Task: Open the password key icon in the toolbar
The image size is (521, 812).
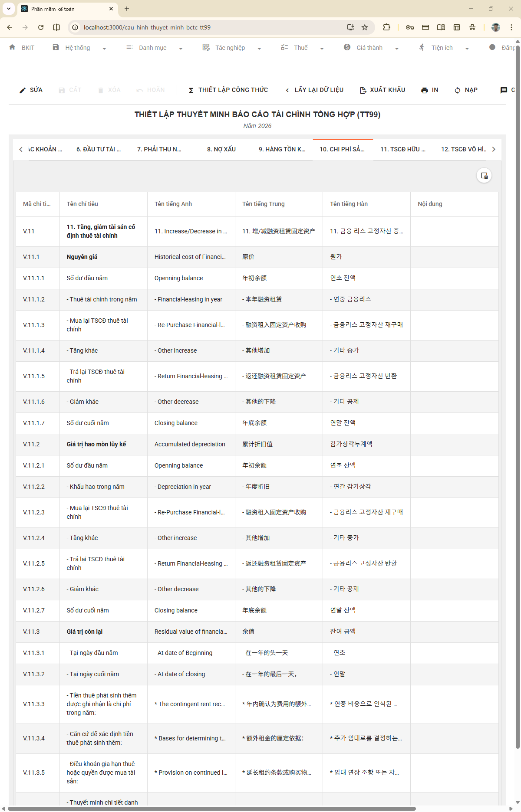Action: (x=410, y=27)
